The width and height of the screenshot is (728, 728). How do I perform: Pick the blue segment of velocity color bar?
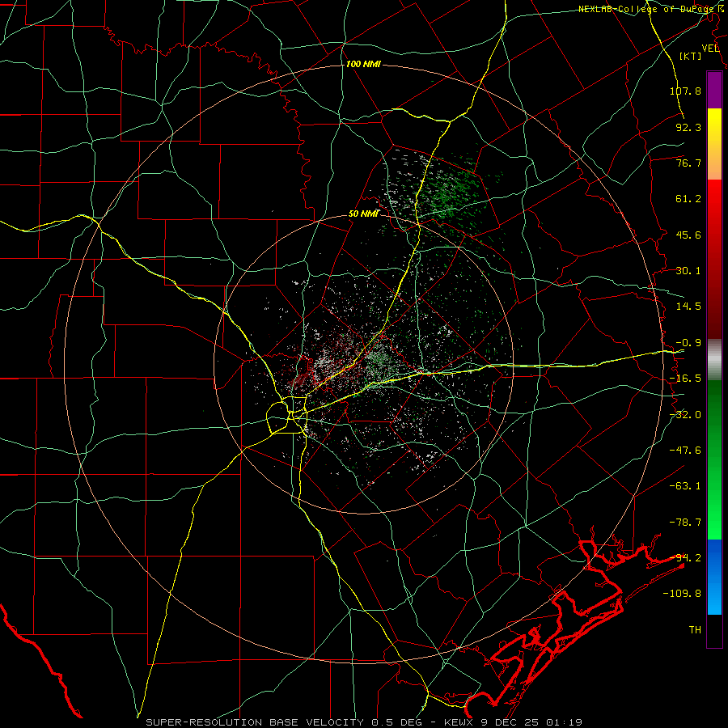point(714,577)
